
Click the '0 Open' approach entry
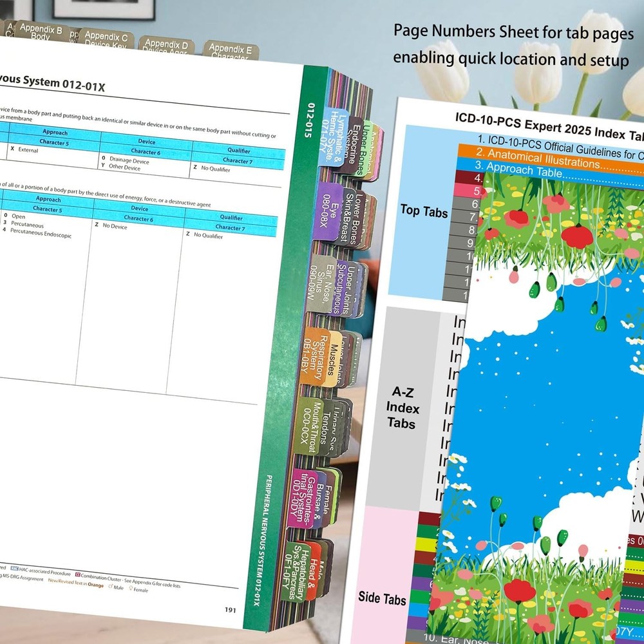pyautogui.click(x=14, y=216)
